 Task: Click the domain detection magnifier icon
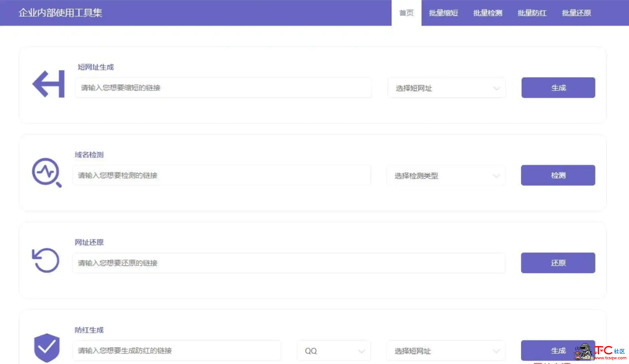click(x=47, y=172)
